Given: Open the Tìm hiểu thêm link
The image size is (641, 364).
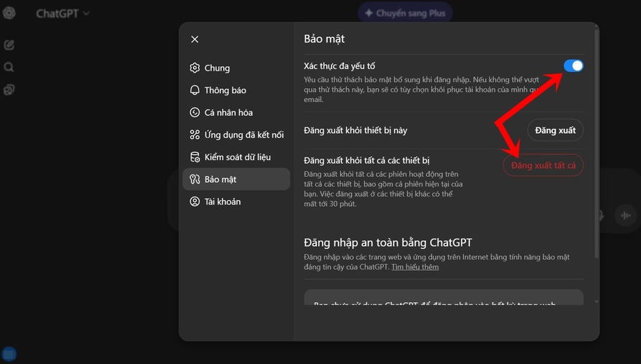Looking at the screenshot, I should pyautogui.click(x=415, y=267).
